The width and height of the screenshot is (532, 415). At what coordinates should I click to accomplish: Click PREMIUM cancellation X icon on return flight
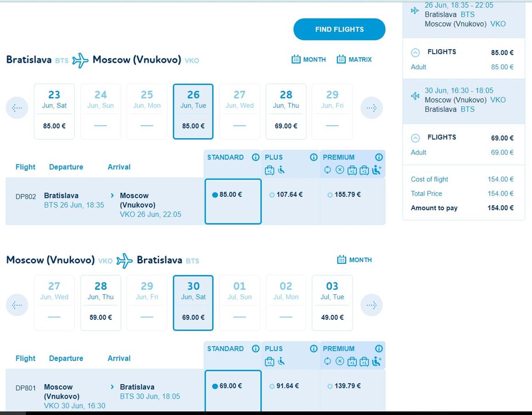[340, 361]
